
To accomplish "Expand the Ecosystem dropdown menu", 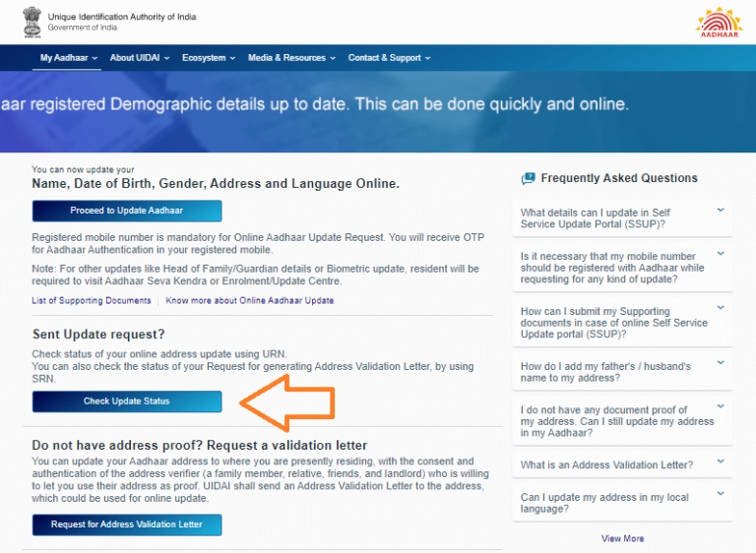I will 209,58.
